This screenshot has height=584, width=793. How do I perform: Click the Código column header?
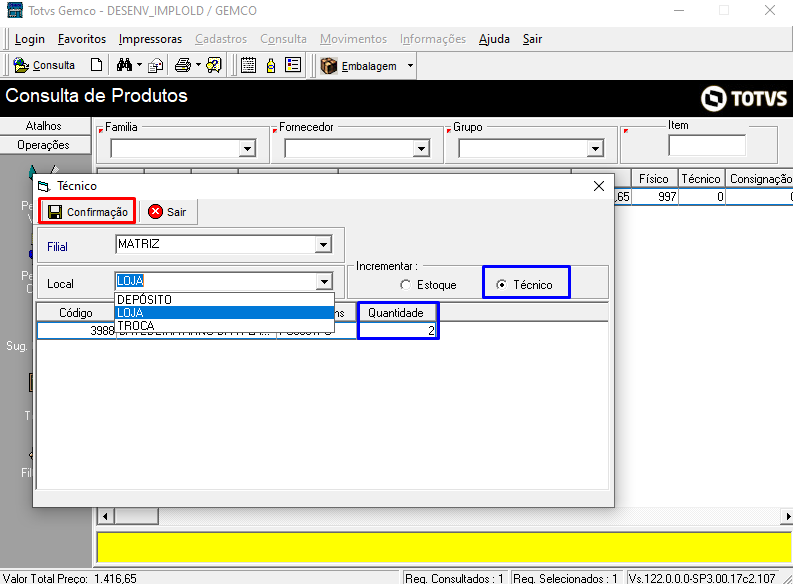pyautogui.click(x=76, y=312)
